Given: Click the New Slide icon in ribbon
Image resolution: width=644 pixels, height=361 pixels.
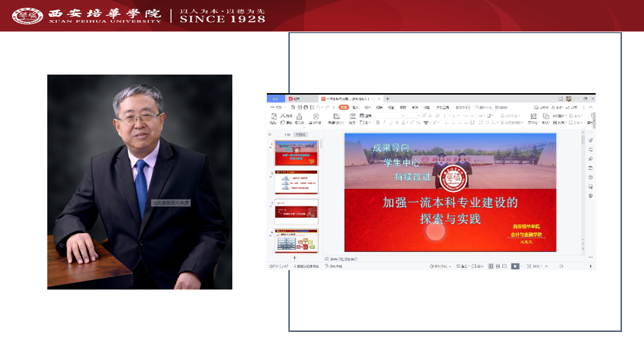Looking at the screenshot, I should point(337,116).
